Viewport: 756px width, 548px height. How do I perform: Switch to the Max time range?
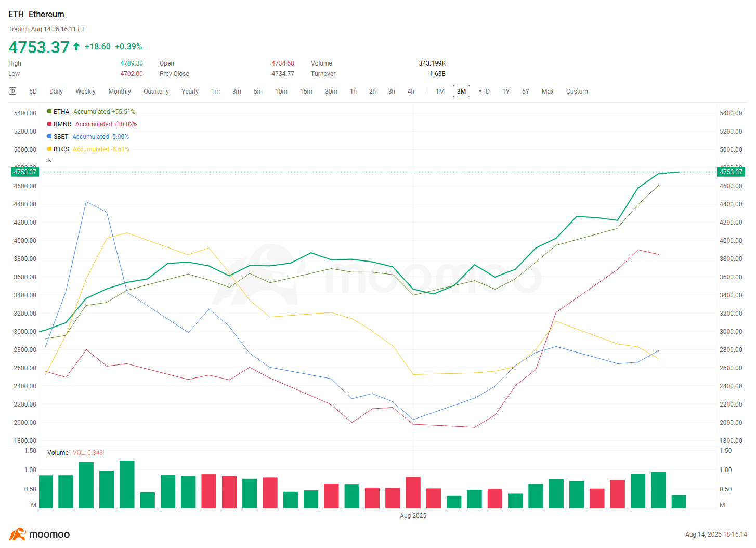coord(548,91)
